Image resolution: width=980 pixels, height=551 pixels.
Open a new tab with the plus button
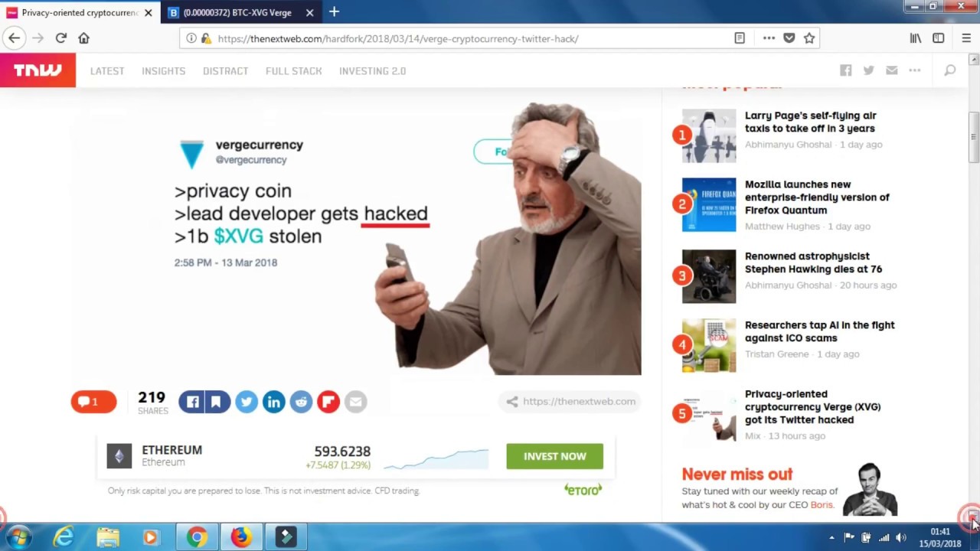[x=334, y=12]
